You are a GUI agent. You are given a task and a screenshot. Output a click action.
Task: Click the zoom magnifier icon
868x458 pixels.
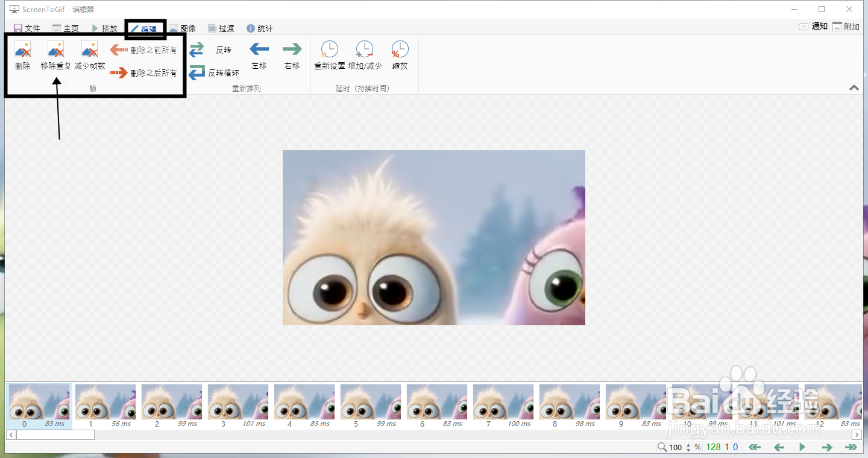[x=662, y=447]
